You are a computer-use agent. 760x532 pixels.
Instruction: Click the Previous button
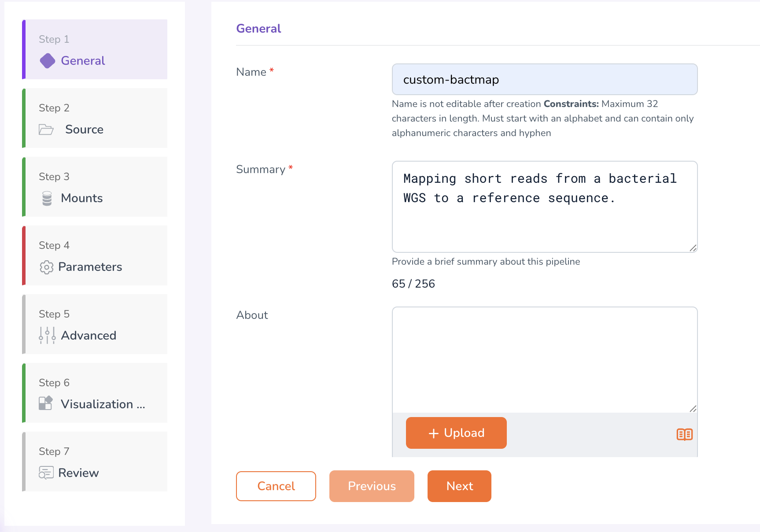[x=372, y=486]
